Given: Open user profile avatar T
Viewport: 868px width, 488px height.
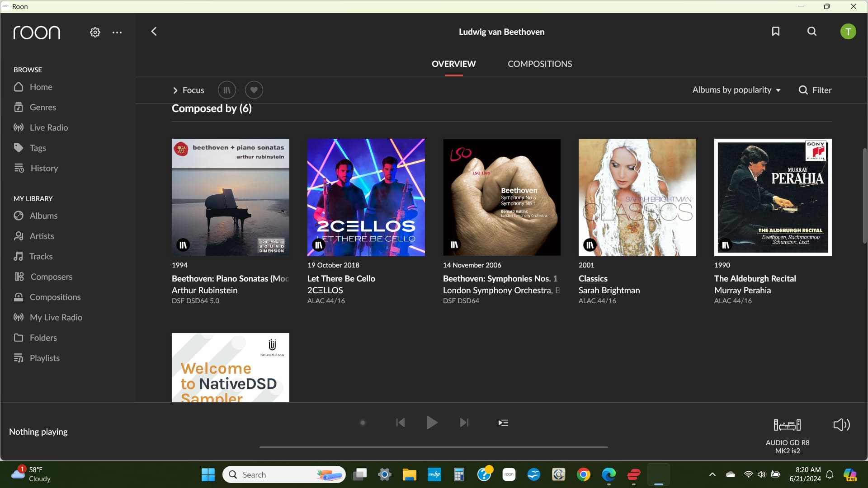Looking at the screenshot, I should [848, 32].
